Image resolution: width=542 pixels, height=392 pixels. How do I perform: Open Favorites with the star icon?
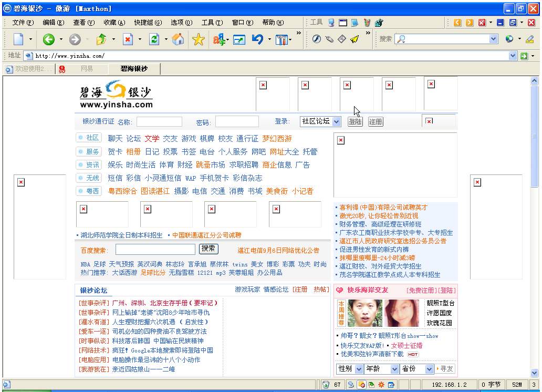199,39
